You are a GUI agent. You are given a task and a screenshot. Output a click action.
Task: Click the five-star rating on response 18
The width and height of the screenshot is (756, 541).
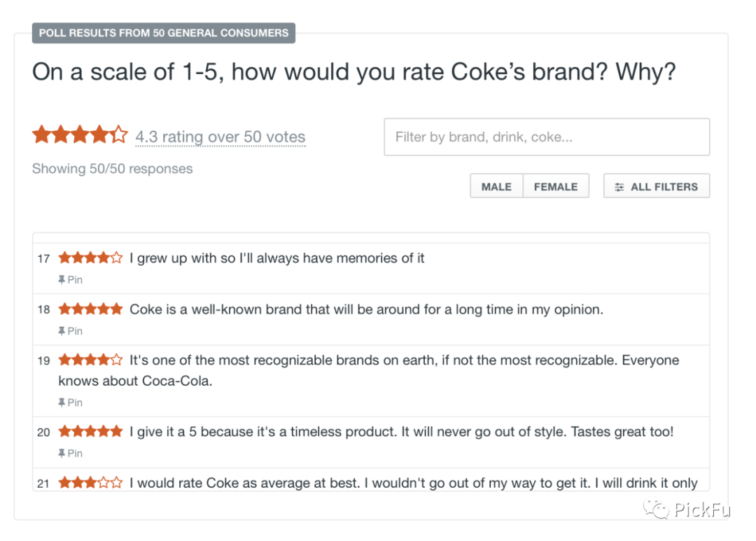(x=90, y=309)
